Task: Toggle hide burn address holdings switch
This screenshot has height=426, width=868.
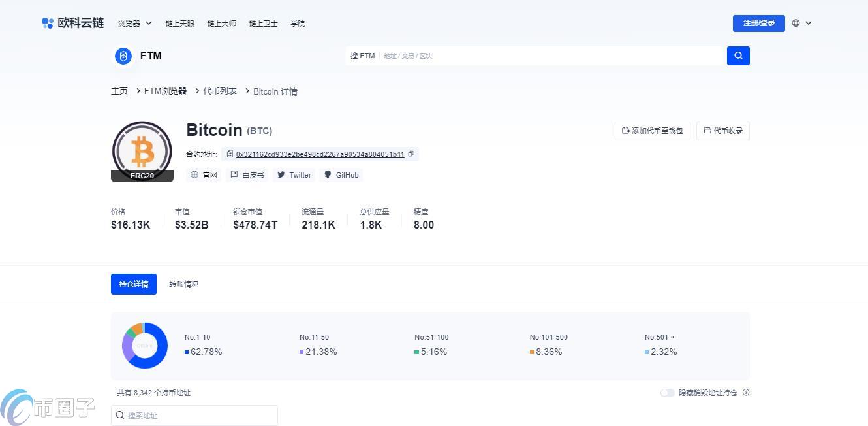Action: tap(667, 393)
